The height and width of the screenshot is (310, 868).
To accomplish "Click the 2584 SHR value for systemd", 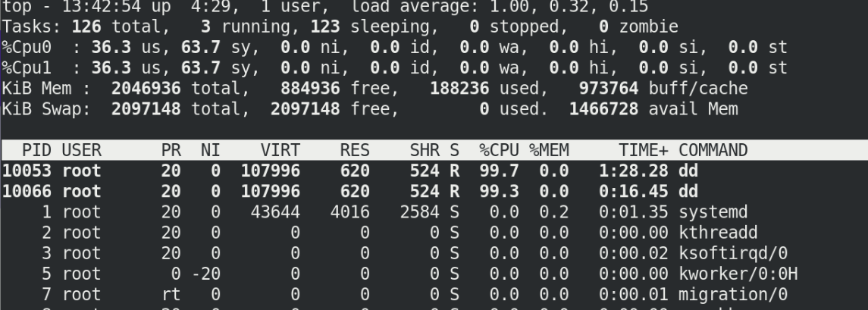I will click(x=420, y=212).
